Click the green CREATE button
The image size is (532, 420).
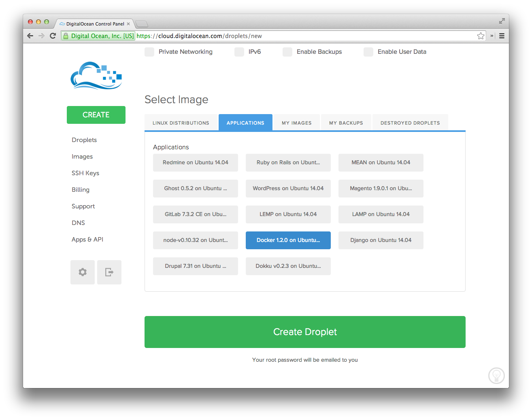[96, 115]
